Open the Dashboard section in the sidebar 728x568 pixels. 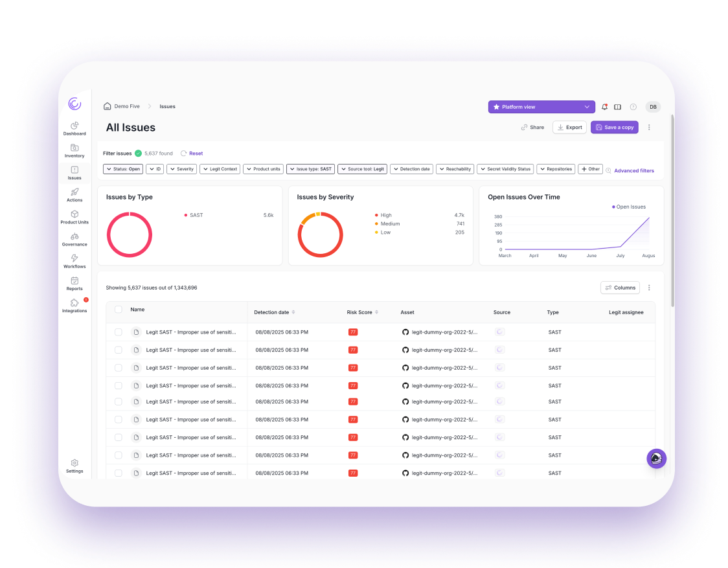pyautogui.click(x=74, y=129)
